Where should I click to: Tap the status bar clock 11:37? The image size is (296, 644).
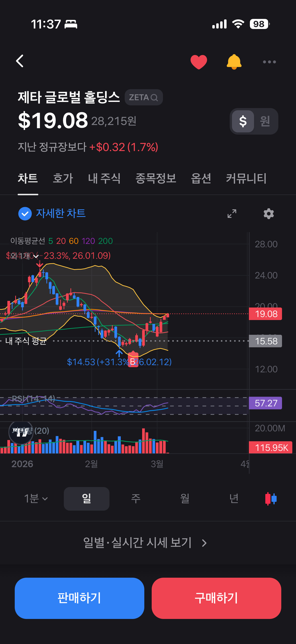46,24
